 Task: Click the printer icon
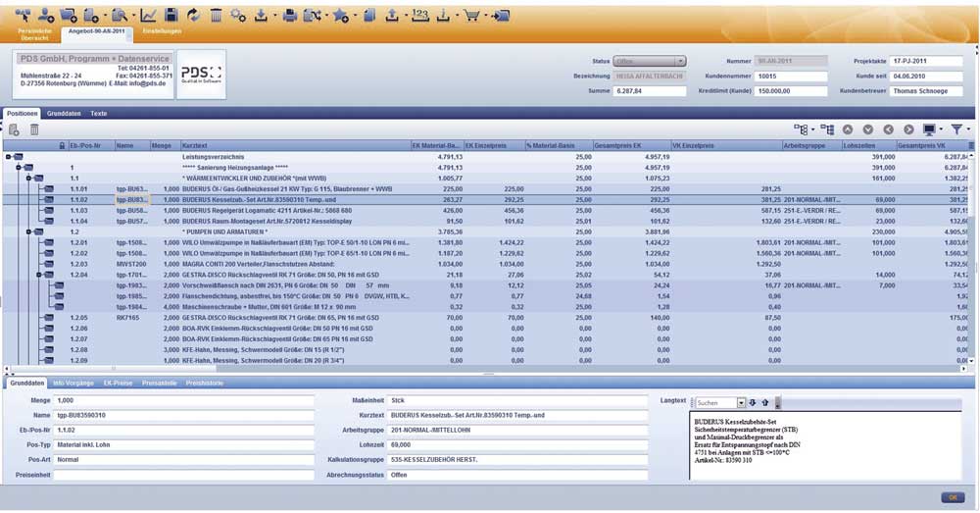(x=289, y=15)
